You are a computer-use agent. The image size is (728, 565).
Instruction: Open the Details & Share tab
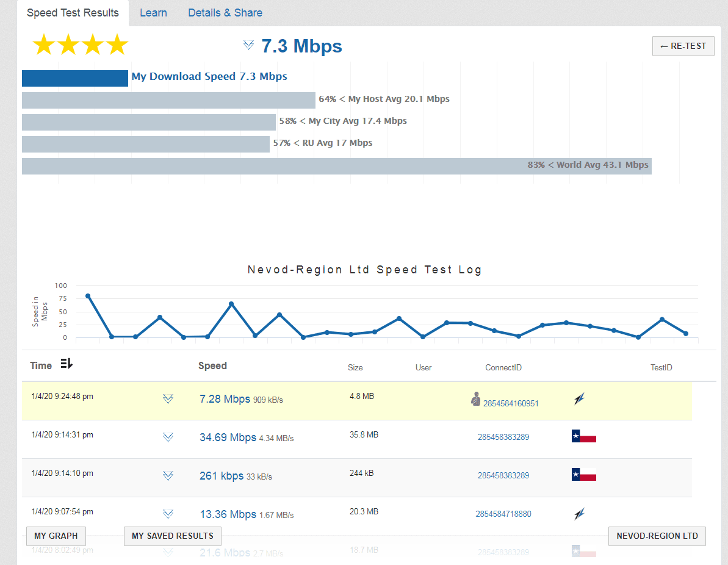pos(225,13)
